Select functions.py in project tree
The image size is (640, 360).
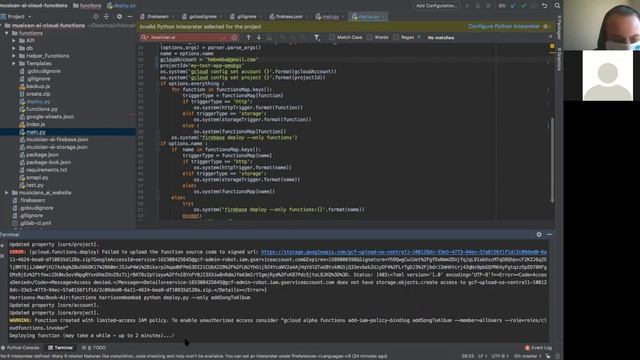42,109
